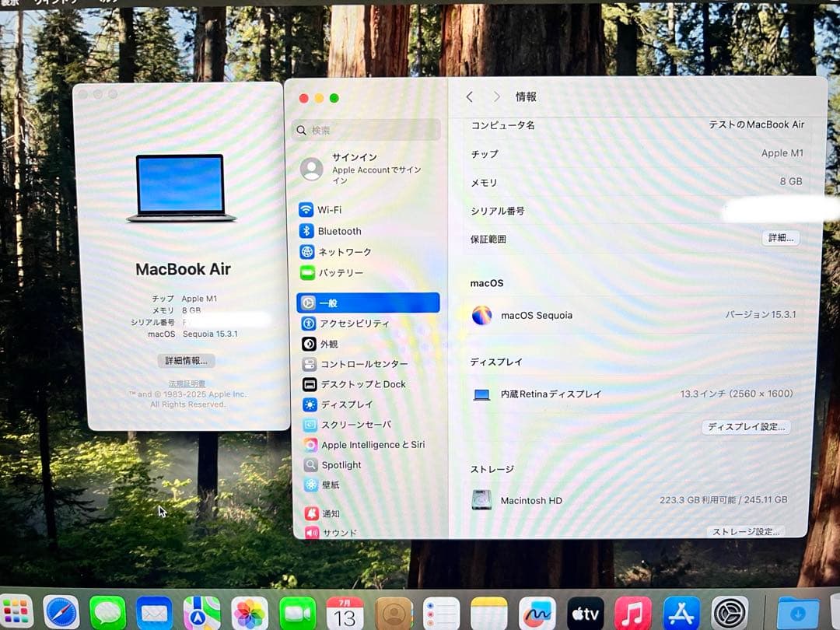Click 詳細情報... in About This Mac window
Image resolution: width=840 pixels, height=630 pixels.
[x=186, y=361]
